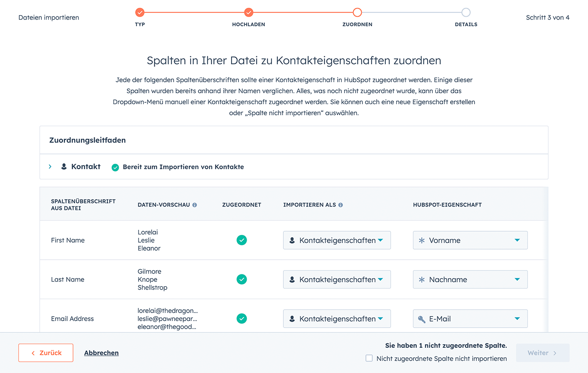Click the info icon beside Importieren als
Screen dimensions: 588x373
340,205
